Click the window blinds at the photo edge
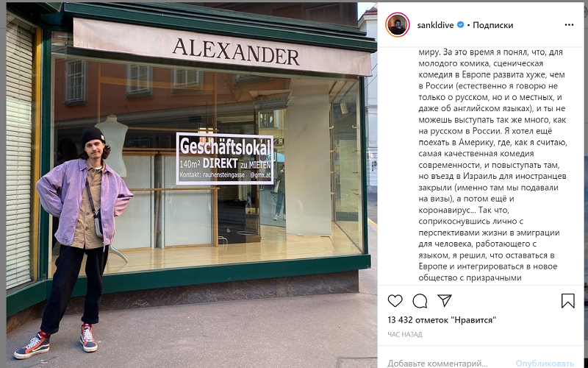This screenshot has width=588, height=368. [x=19, y=154]
